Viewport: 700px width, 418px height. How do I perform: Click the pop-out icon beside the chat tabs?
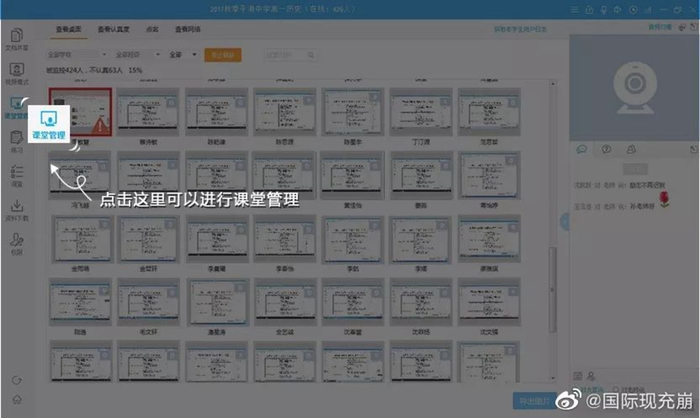click(x=693, y=149)
